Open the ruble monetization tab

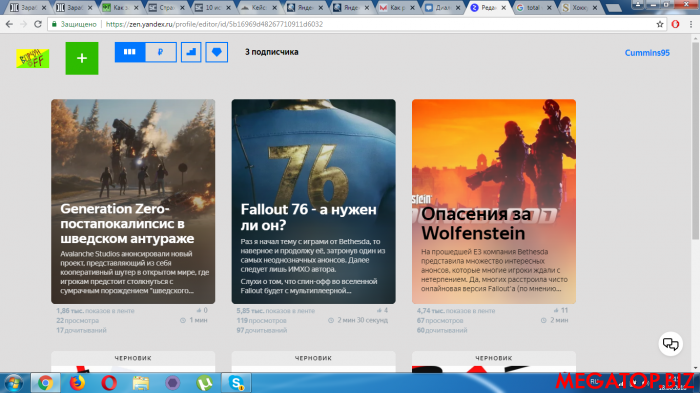click(161, 52)
